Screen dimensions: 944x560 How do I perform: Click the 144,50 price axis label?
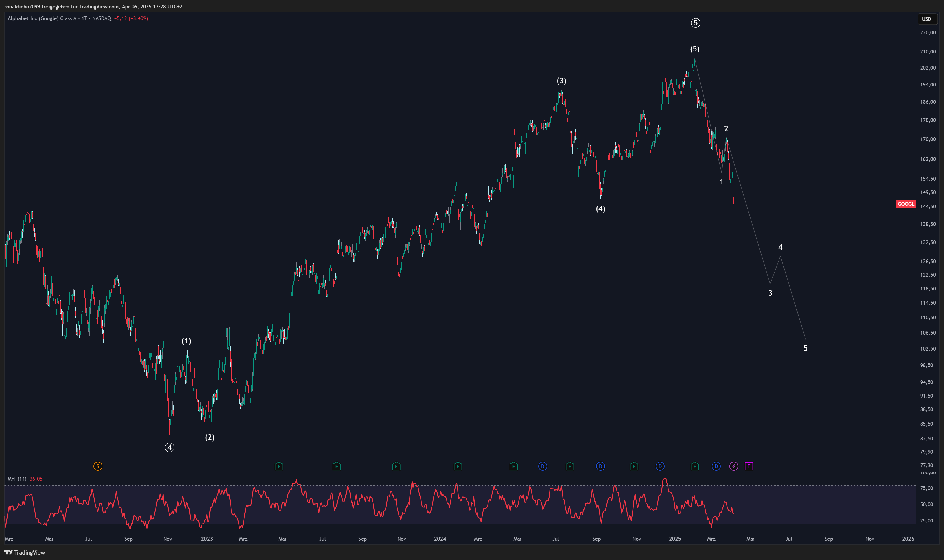tap(928, 207)
